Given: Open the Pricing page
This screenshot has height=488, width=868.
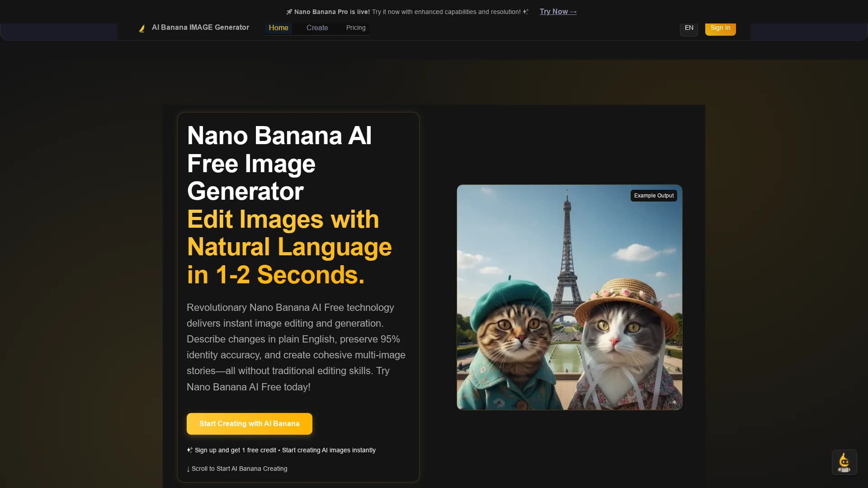Looking at the screenshot, I should pyautogui.click(x=356, y=28).
